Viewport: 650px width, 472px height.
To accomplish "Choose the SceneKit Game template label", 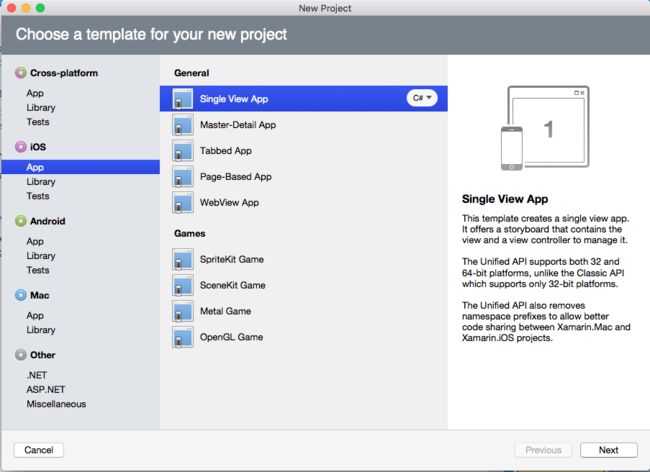I will click(x=233, y=285).
